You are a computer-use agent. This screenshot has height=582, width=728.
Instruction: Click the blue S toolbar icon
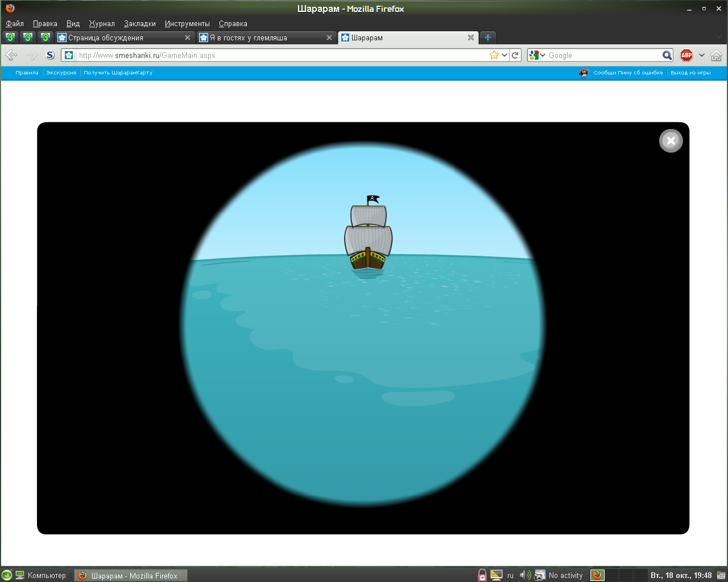tap(50, 55)
